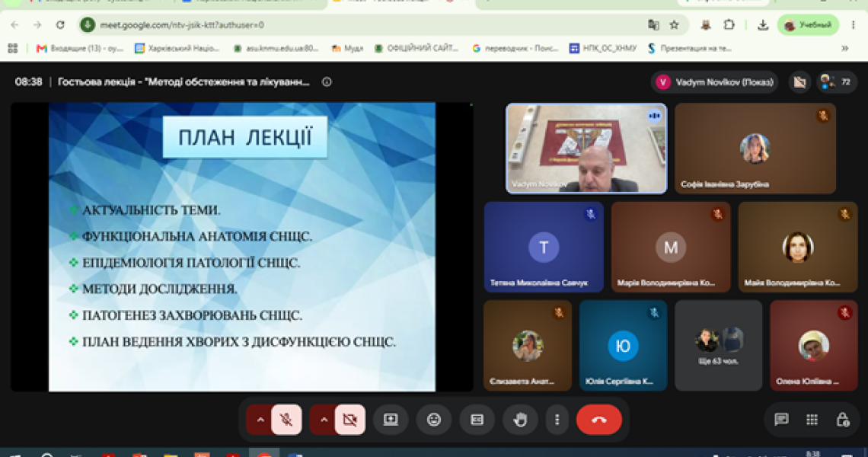Click the Юлія Сергіївна tile

click(624, 346)
